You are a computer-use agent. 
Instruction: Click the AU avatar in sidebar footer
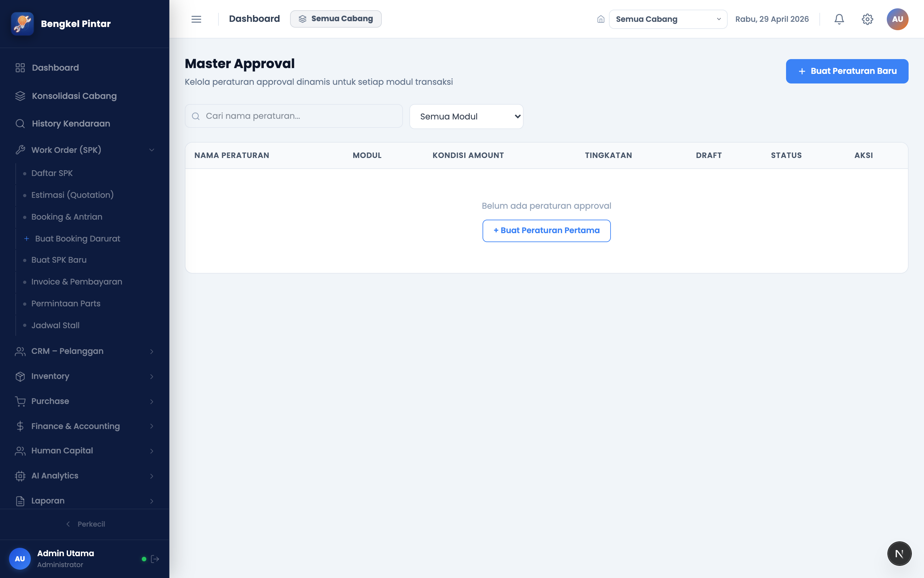(20, 559)
